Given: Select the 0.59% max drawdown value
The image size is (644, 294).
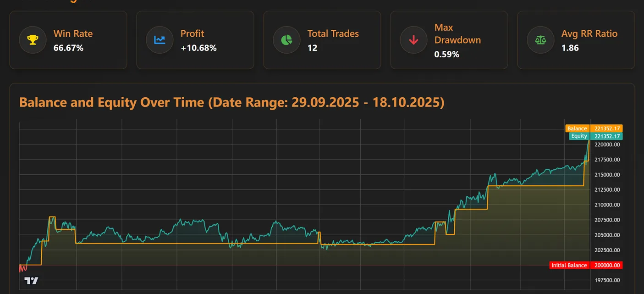Looking at the screenshot, I should point(446,54).
